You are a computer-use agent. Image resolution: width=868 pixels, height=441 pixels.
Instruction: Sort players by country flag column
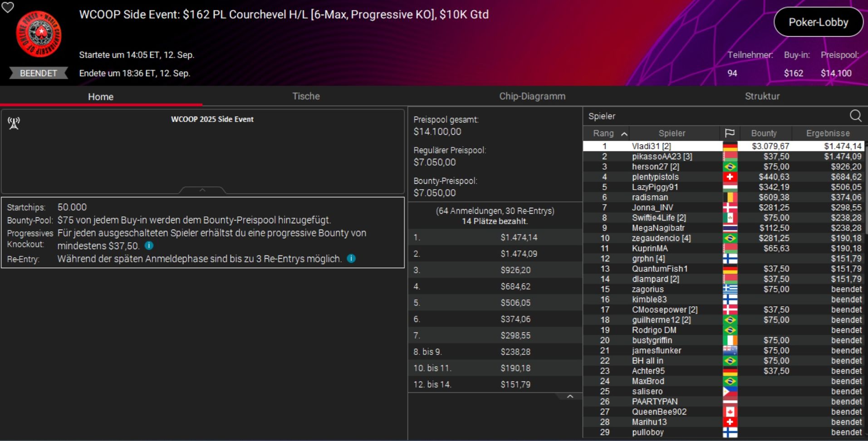click(730, 133)
